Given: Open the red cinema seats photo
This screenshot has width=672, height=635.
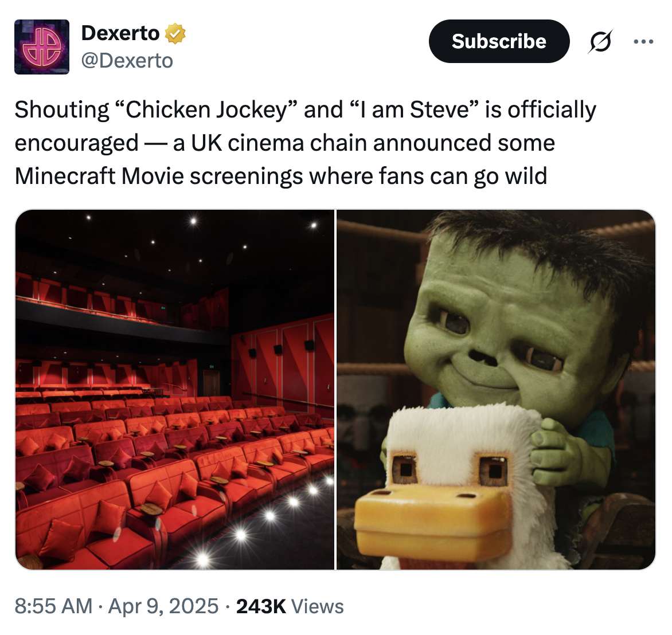Looking at the screenshot, I should pos(175,390).
